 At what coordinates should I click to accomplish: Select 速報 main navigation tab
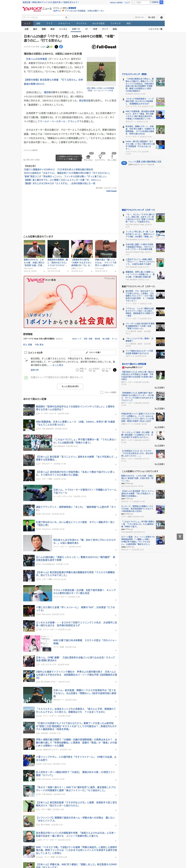pos(38,24)
